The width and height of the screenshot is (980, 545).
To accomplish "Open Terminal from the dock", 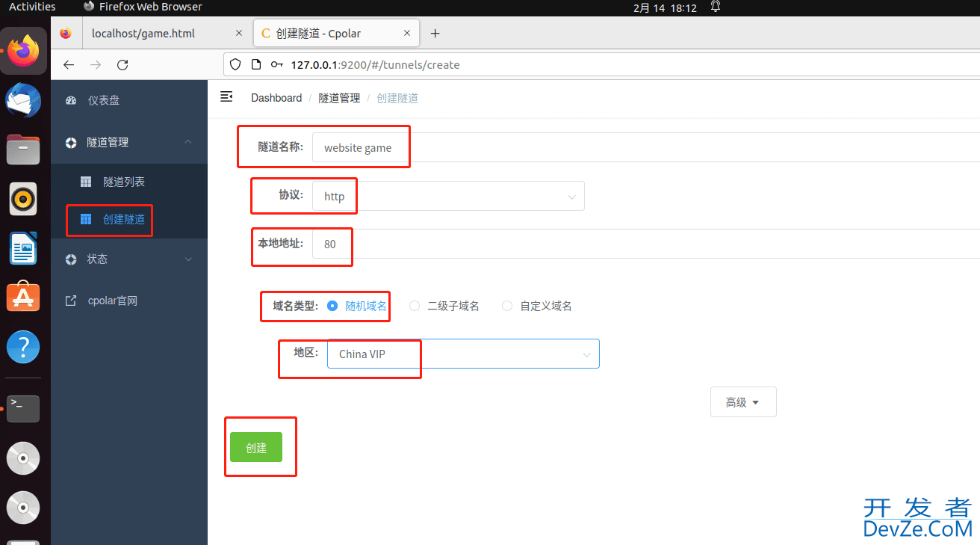I will pyautogui.click(x=24, y=409).
